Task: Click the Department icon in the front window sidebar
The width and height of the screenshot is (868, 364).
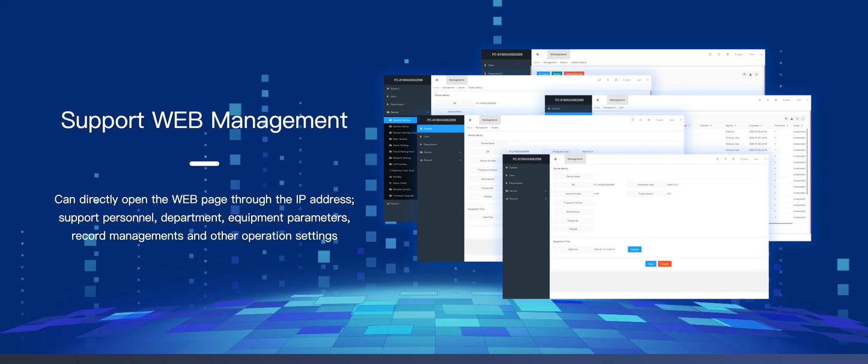Action: point(507,183)
